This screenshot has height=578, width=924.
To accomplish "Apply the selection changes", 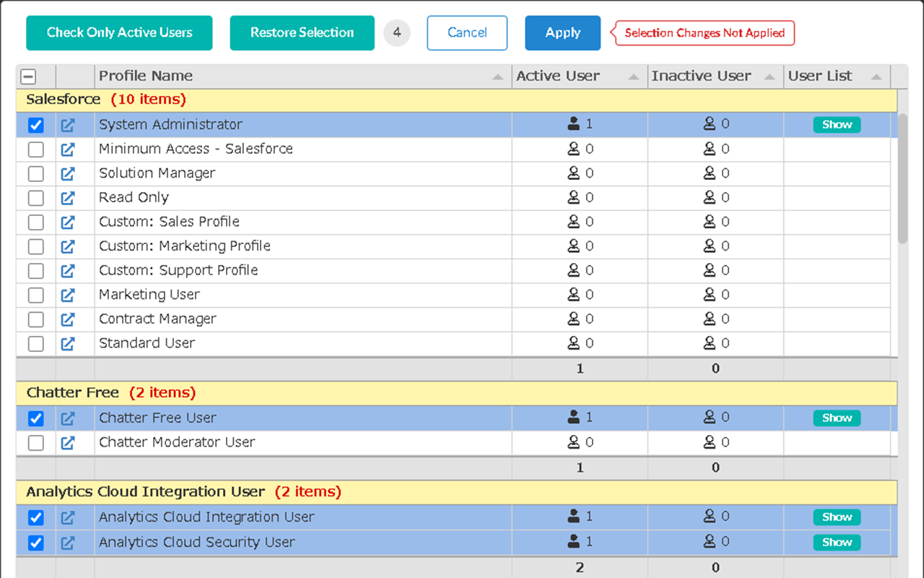I will [562, 33].
